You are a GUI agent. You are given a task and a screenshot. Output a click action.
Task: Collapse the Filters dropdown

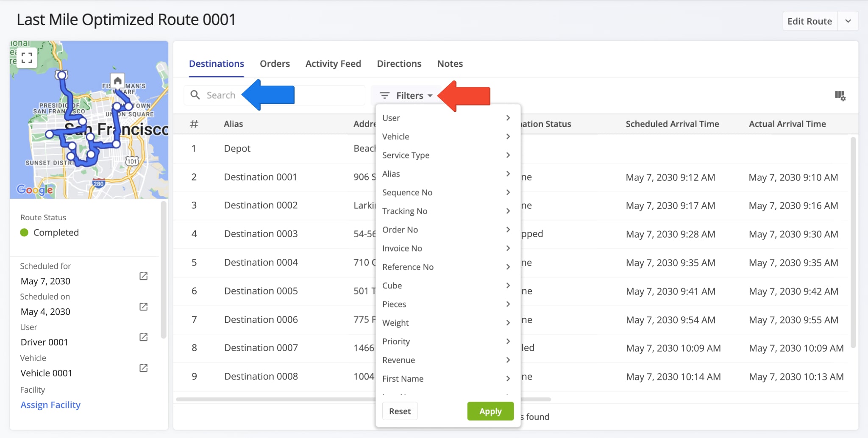click(x=431, y=95)
